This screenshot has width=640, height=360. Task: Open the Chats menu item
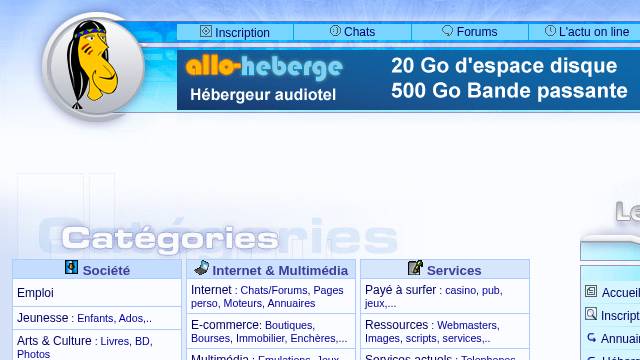[x=359, y=31]
